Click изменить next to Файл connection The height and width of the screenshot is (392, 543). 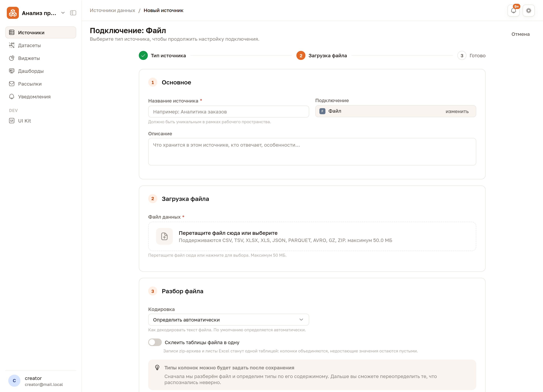pos(457,111)
